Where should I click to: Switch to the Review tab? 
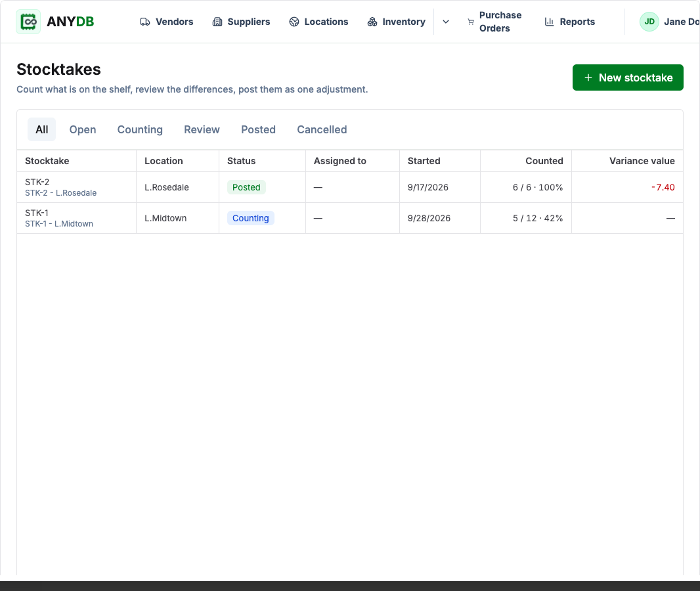pos(202,129)
